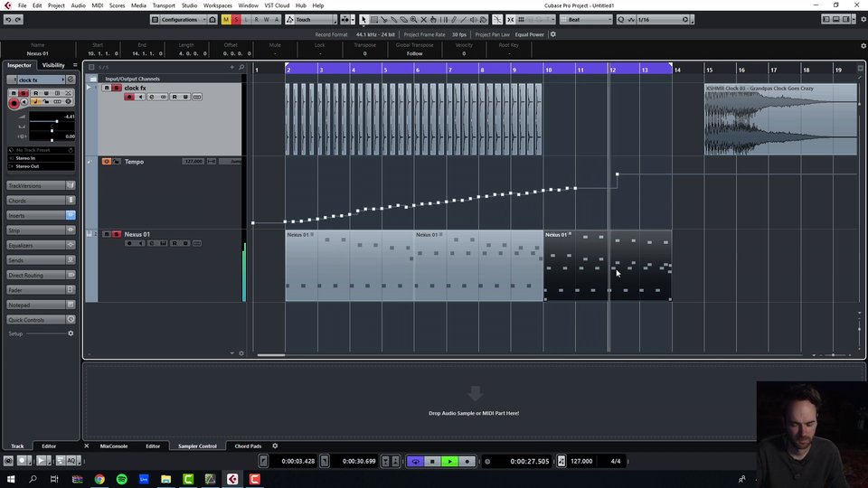Select the Range Selection tool

tap(374, 19)
